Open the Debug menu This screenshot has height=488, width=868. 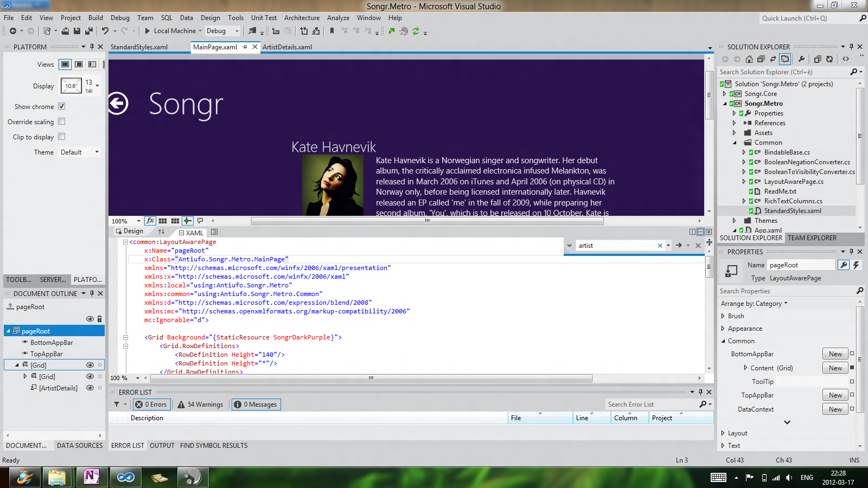(x=120, y=18)
